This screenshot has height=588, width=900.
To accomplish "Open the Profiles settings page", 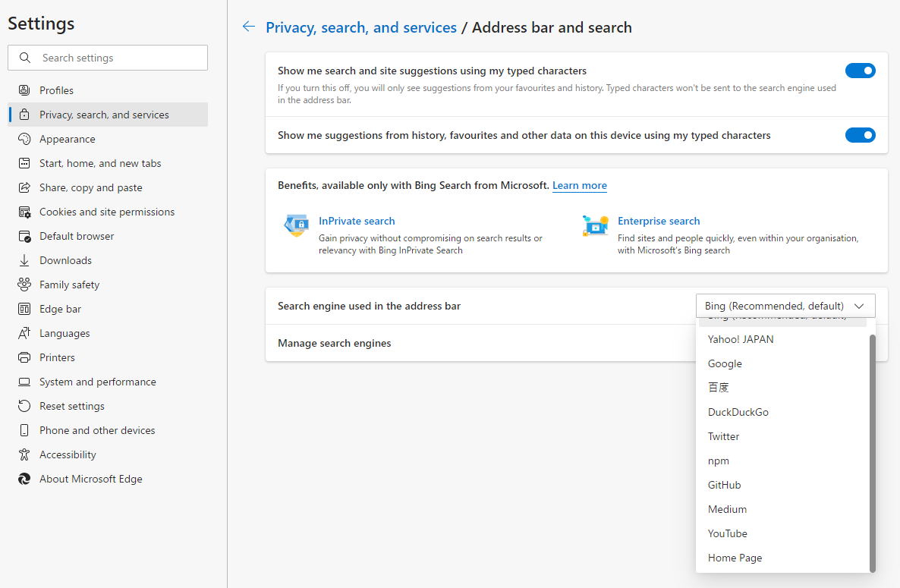I will [108, 90].
